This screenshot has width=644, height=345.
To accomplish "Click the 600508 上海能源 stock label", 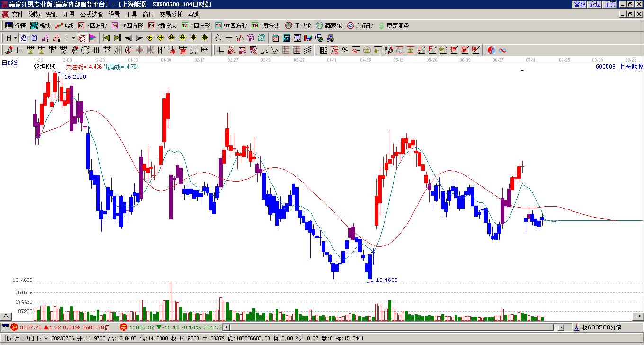I will point(619,67).
